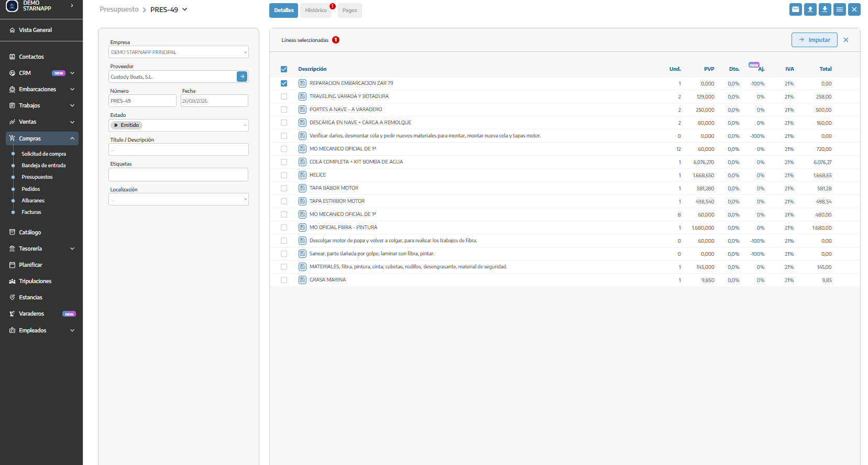868x465 pixels.
Task: Uncheck the REPARACION EMBARCACION ZAR 79 checkbox
Action: point(284,83)
